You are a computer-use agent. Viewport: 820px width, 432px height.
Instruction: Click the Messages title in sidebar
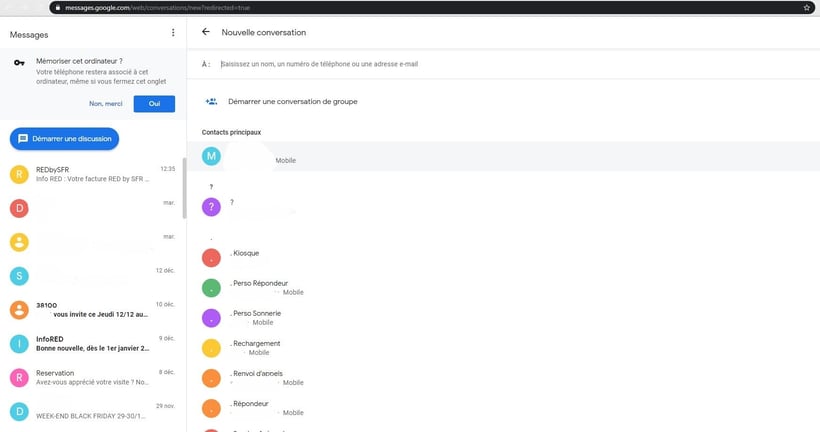[29, 35]
